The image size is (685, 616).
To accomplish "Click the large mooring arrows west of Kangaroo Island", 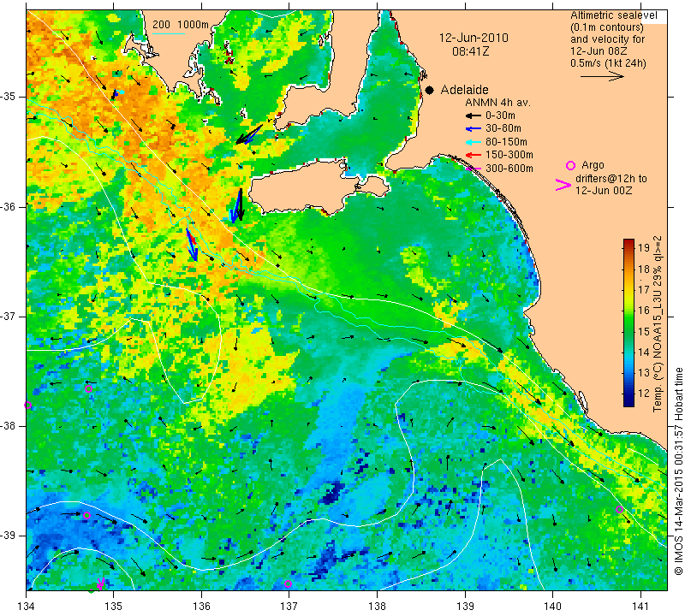I will 237,205.
